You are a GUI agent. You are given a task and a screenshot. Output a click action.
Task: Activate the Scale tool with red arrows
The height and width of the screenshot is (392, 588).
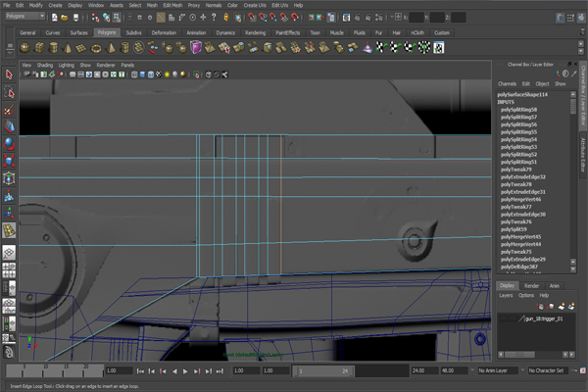coord(9,161)
